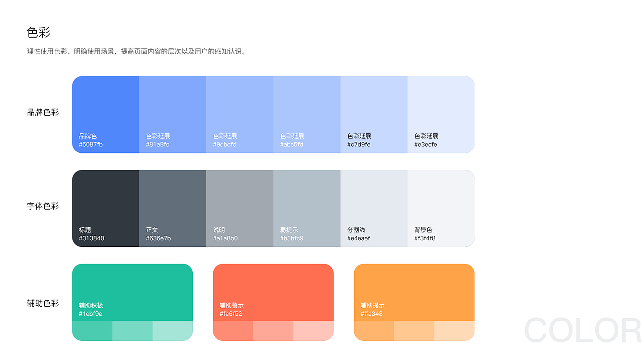
Task: Click the #abc5fd light blue swatch
Action: click(x=307, y=115)
